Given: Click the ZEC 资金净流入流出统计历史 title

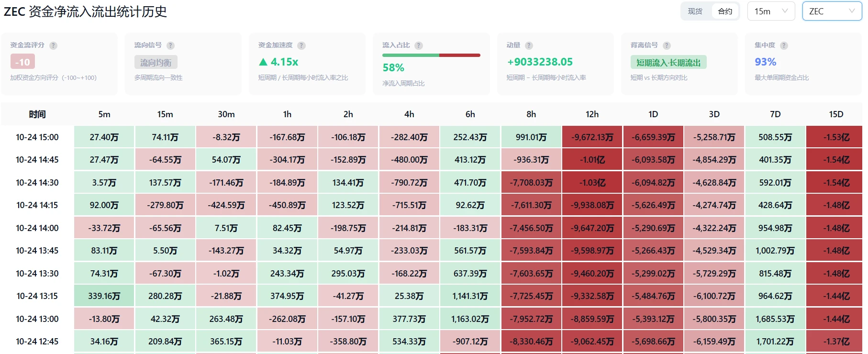Looking at the screenshot, I should click(85, 11).
